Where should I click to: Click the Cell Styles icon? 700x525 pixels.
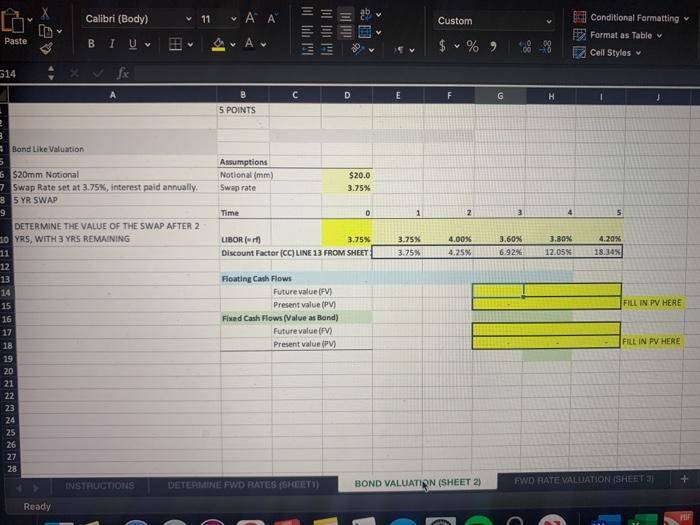coord(579,52)
